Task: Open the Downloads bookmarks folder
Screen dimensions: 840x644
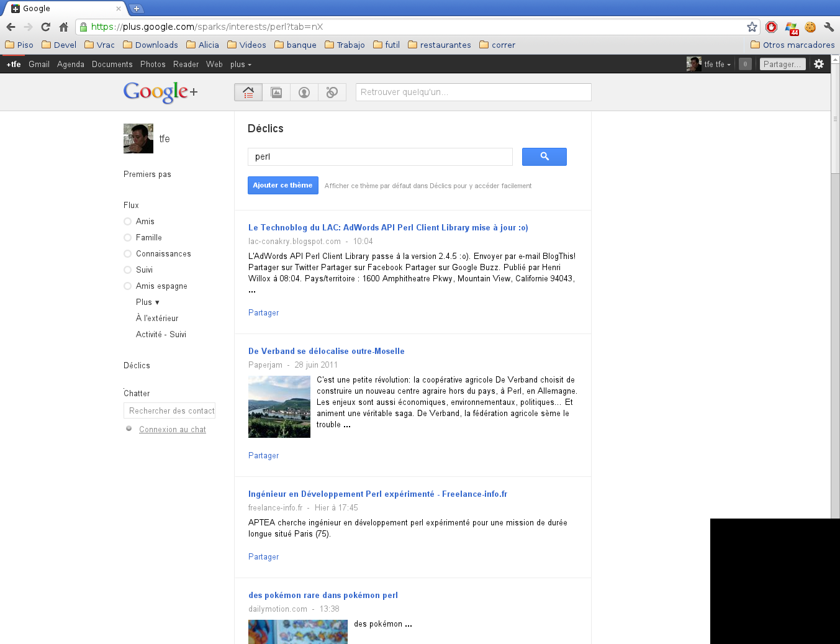Action: [x=150, y=45]
